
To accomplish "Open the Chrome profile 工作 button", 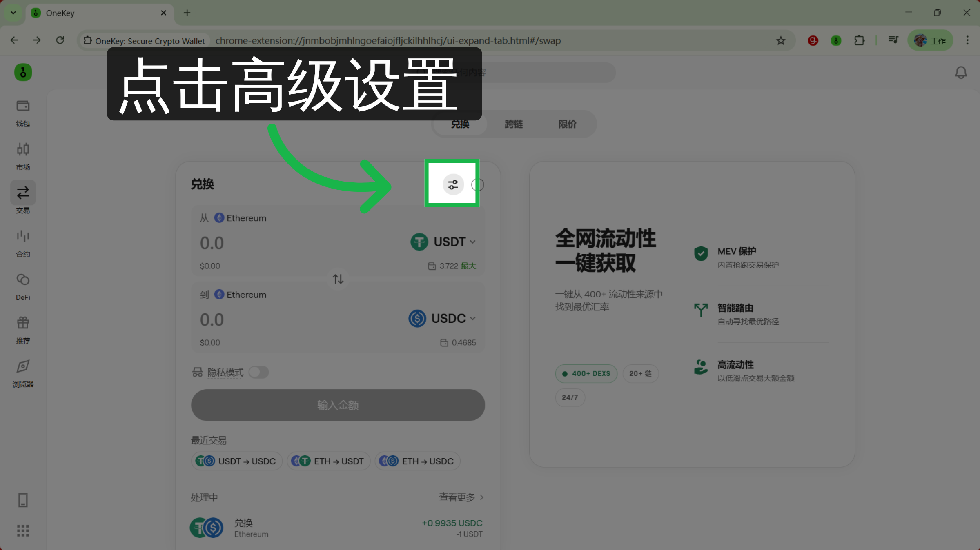I will (930, 40).
